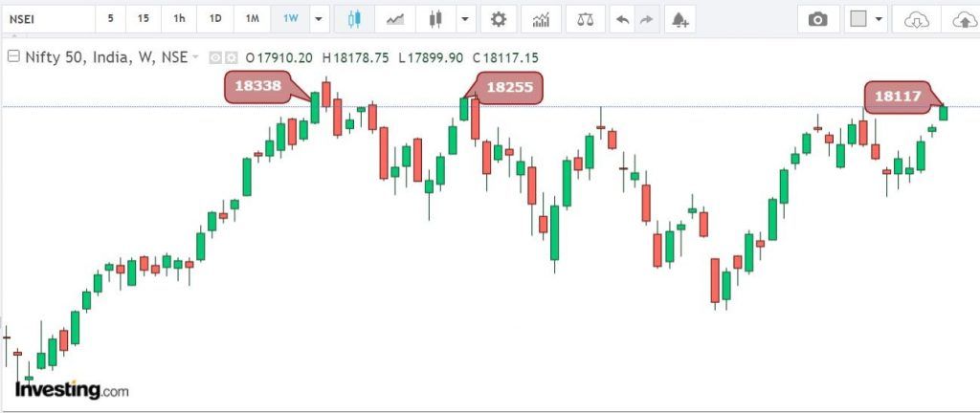Click the compare symbols scales icon
The height and width of the screenshot is (413, 980).
586,19
